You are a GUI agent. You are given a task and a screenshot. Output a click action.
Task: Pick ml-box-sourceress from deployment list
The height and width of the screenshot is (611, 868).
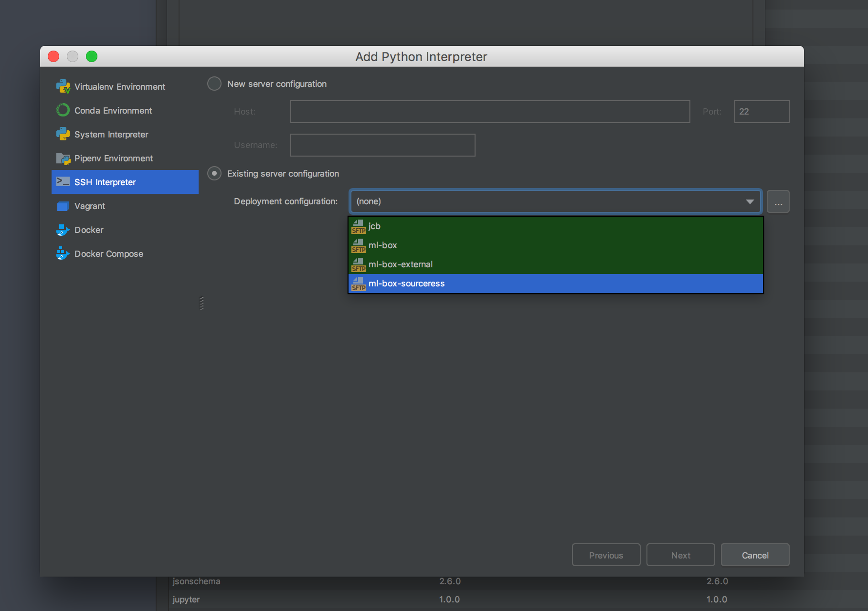tap(556, 284)
